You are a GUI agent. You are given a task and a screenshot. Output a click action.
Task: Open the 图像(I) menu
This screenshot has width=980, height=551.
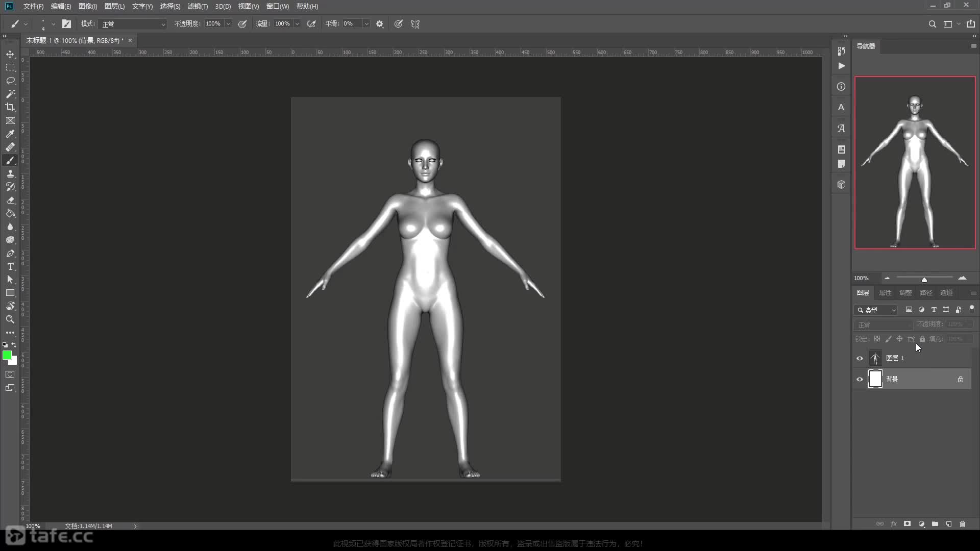click(x=88, y=6)
